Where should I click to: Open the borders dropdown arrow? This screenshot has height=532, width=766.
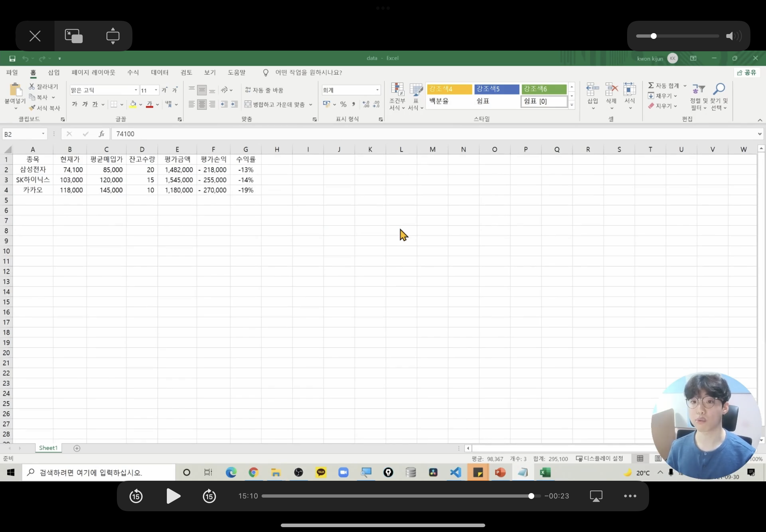(122, 105)
